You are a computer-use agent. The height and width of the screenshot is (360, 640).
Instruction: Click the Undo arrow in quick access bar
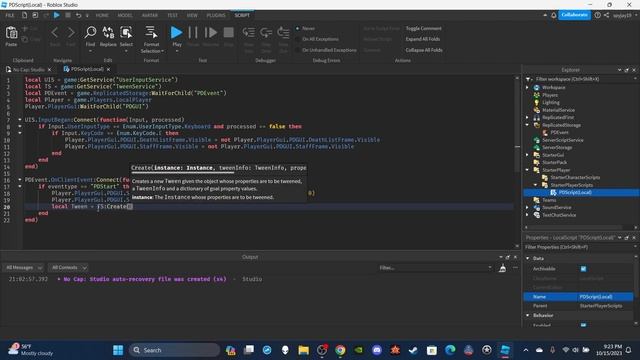pos(78,15)
